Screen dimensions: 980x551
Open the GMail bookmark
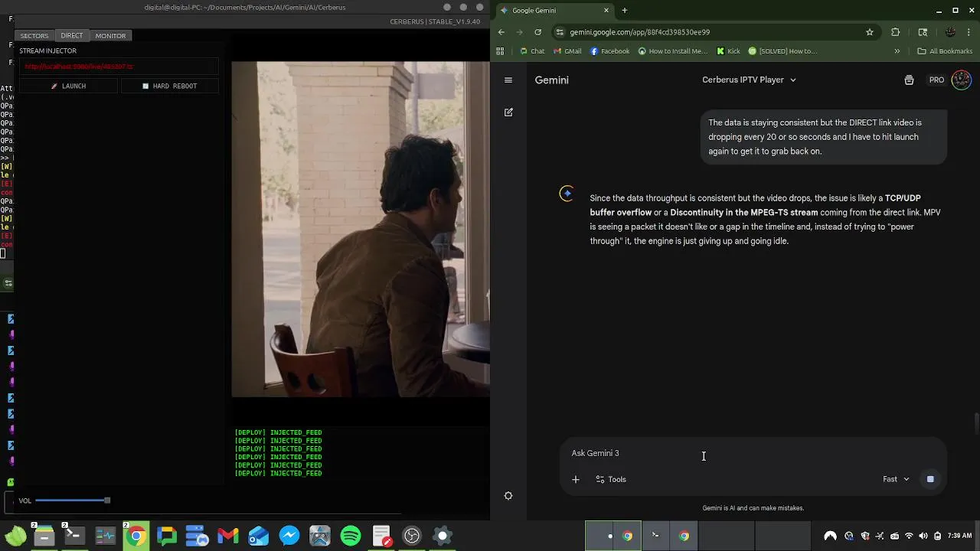[567, 51]
